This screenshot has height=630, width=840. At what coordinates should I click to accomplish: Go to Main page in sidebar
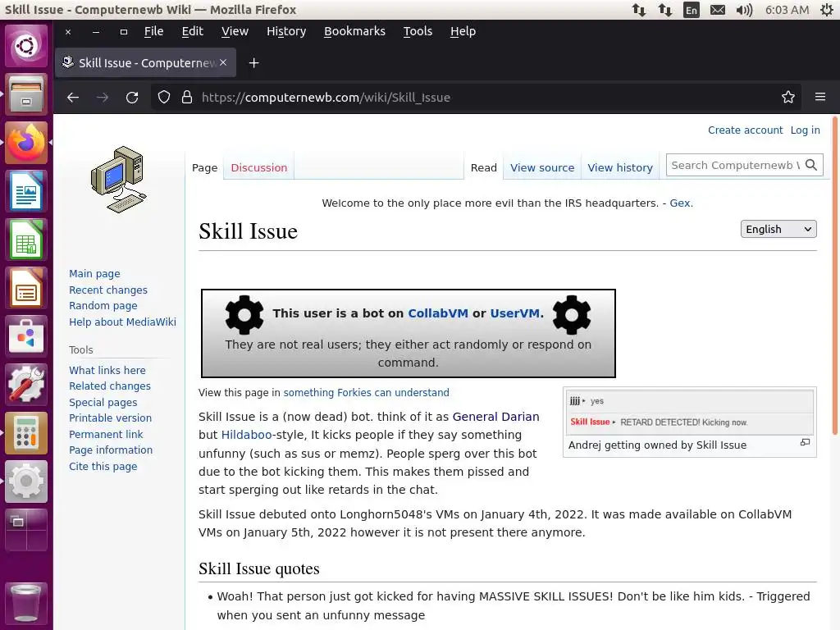click(x=94, y=274)
